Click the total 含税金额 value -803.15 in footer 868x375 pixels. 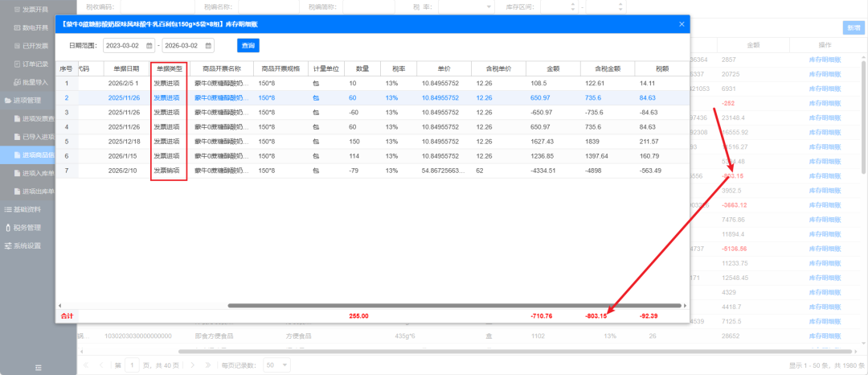tap(596, 316)
